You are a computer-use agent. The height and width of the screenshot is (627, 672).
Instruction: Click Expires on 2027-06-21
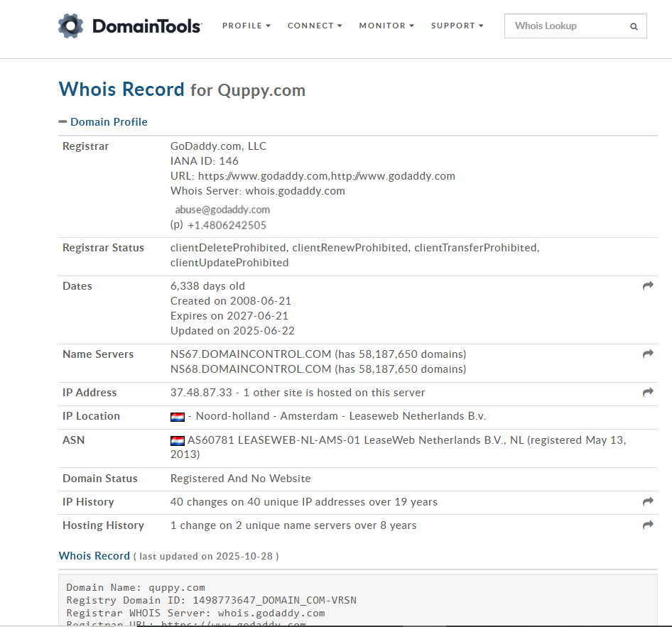coord(229,316)
